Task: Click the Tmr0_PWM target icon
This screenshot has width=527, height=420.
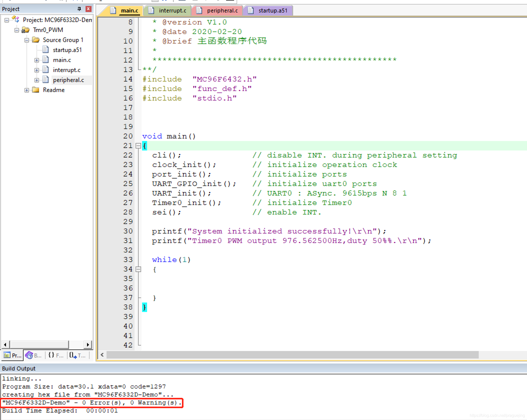Action: [25, 30]
